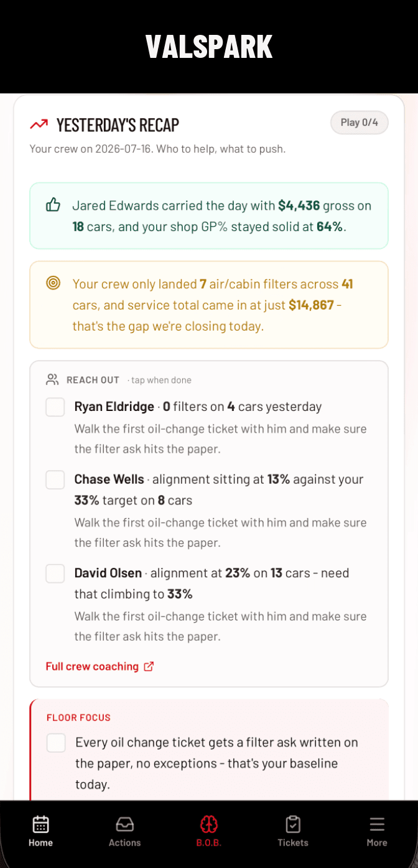Open the Actions inbox icon
The height and width of the screenshot is (868, 418).
pyautogui.click(x=124, y=824)
